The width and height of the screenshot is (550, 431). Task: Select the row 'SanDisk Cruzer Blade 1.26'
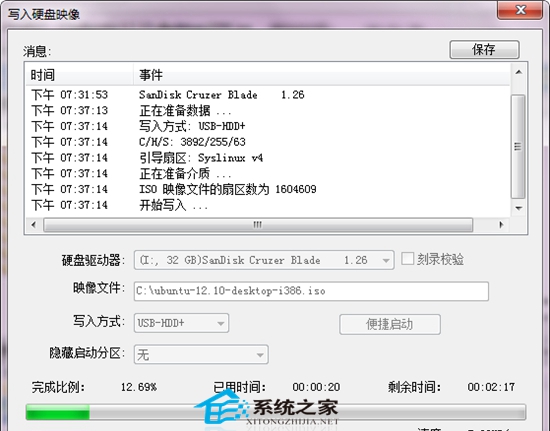[x=268, y=95]
